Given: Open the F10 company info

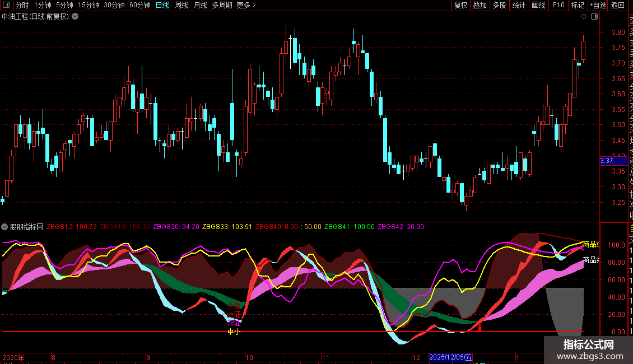Looking at the screenshot, I should point(558,5).
